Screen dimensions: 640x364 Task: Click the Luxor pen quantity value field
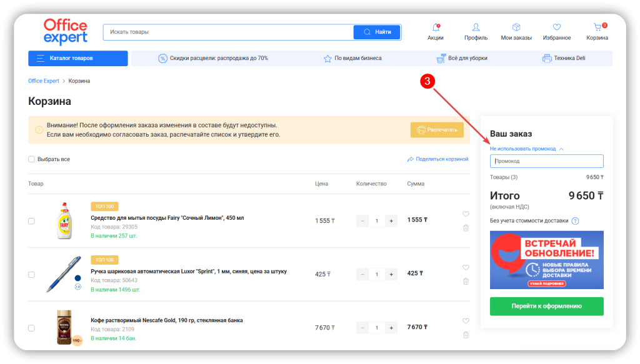click(x=377, y=274)
